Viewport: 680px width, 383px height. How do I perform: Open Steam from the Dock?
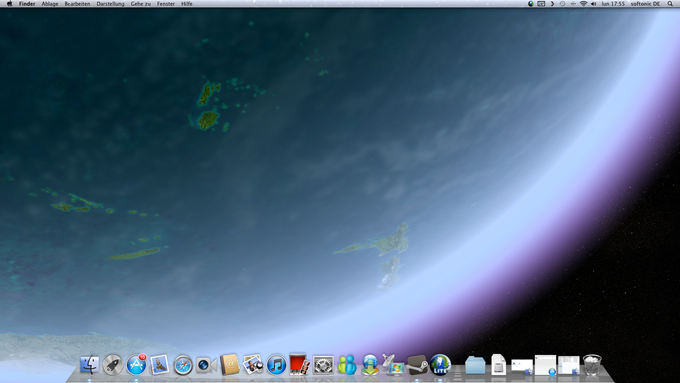(417, 365)
